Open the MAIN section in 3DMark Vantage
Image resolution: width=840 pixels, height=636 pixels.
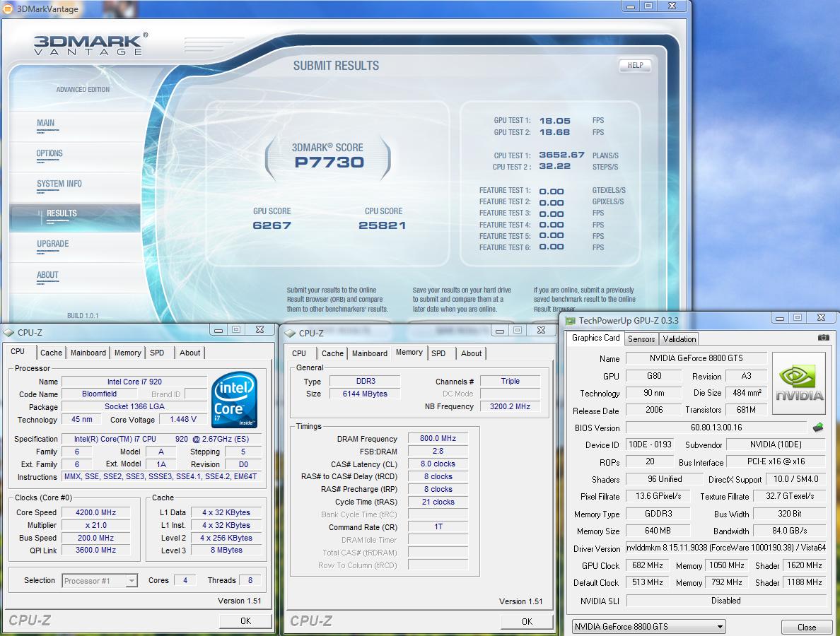tap(45, 123)
